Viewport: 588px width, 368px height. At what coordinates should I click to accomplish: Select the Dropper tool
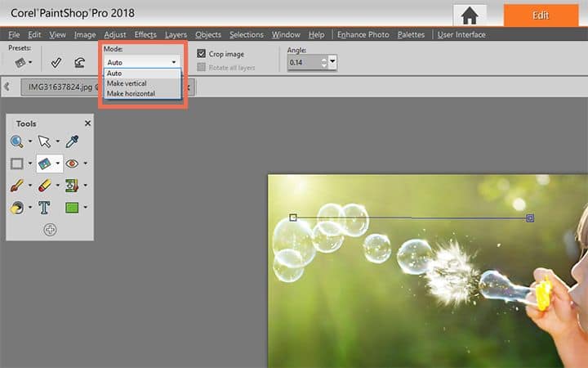click(72, 141)
